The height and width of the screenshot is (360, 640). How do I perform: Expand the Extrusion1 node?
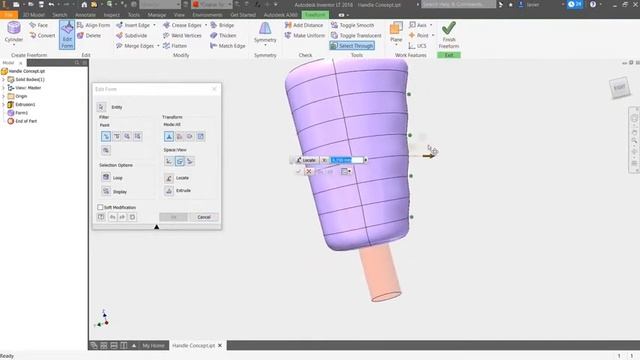click(4, 104)
